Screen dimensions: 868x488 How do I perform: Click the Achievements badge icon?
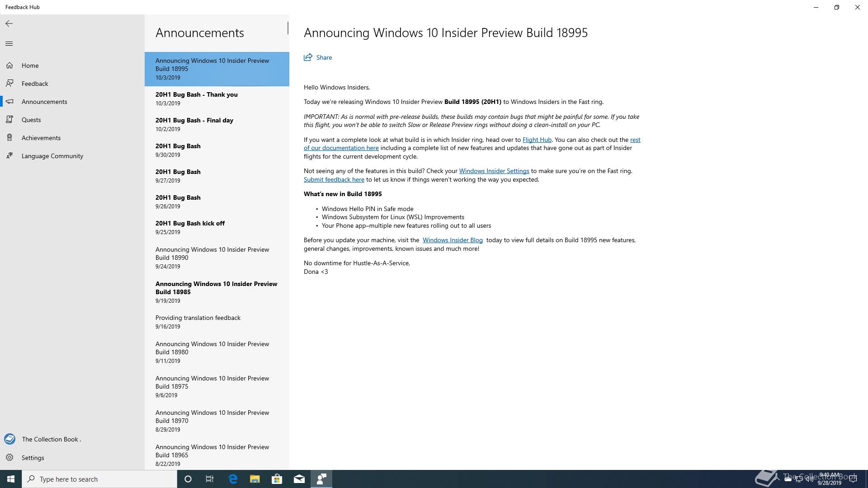(9, 138)
